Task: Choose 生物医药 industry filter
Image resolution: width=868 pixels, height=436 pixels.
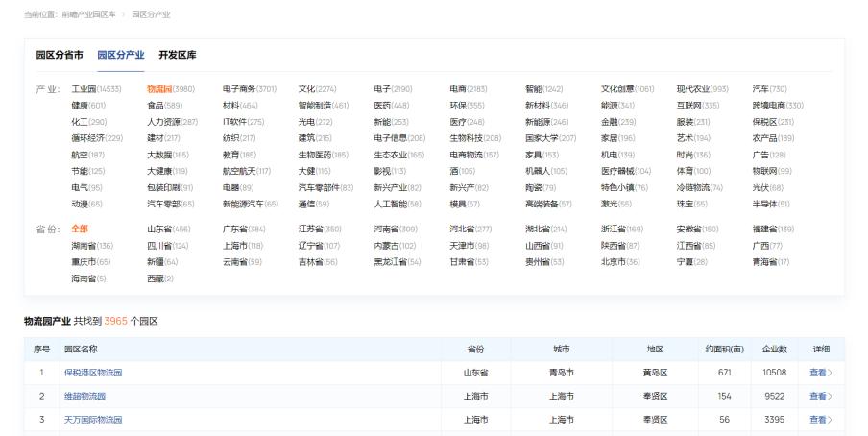Action: point(324,156)
